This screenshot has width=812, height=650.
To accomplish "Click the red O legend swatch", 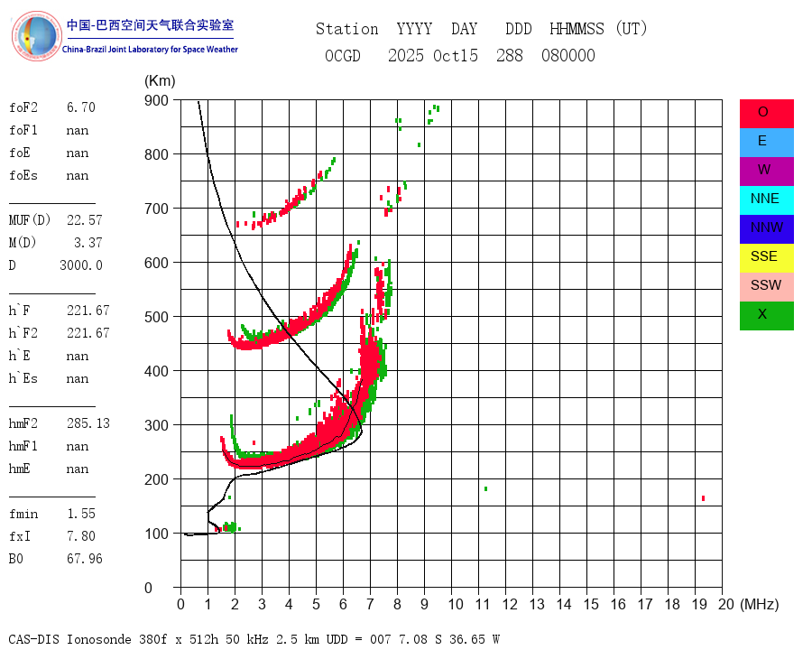I will click(766, 114).
